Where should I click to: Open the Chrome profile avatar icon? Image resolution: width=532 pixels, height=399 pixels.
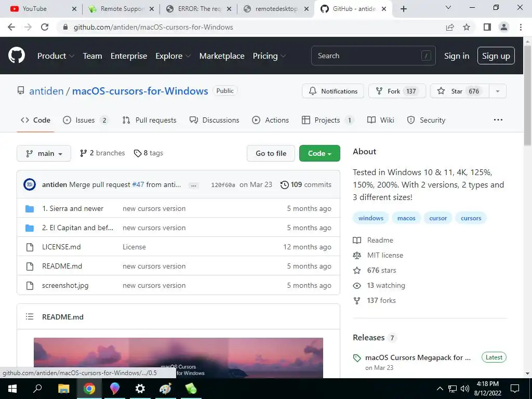point(504,27)
